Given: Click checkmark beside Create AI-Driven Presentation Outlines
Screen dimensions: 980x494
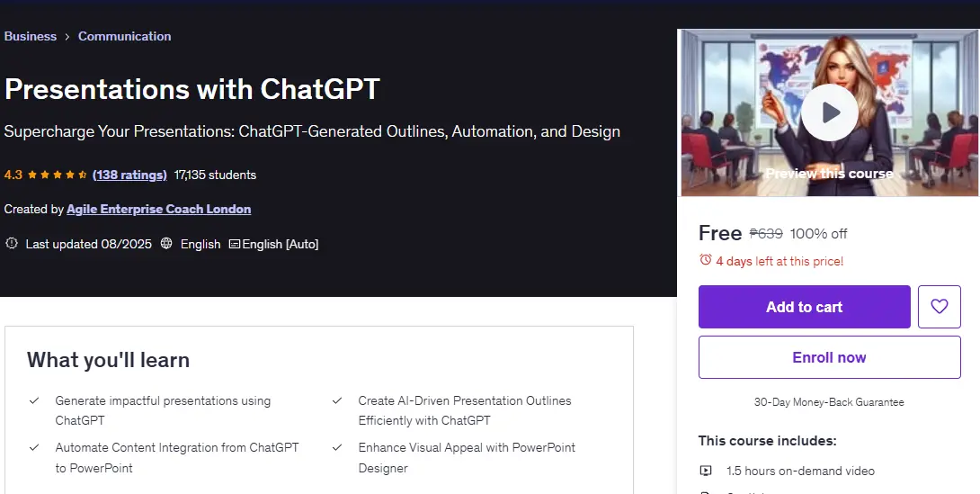Looking at the screenshot, I should click(x=337, y=400).
